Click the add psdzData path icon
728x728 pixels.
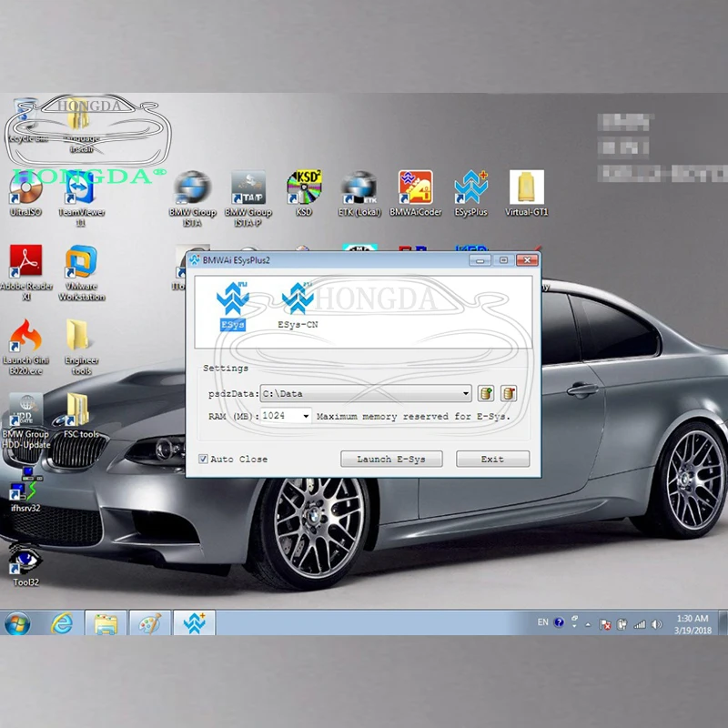tap(486, 393)
